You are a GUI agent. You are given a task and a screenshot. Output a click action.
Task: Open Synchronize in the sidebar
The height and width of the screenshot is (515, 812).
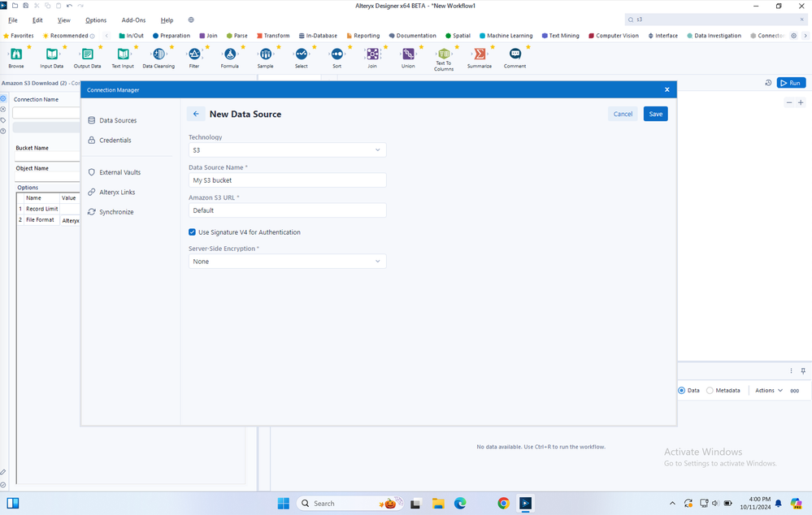tap(111, 212)
